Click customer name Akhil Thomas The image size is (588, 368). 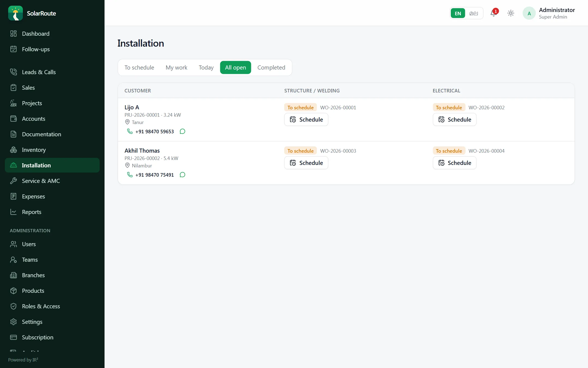click(142, 150)
